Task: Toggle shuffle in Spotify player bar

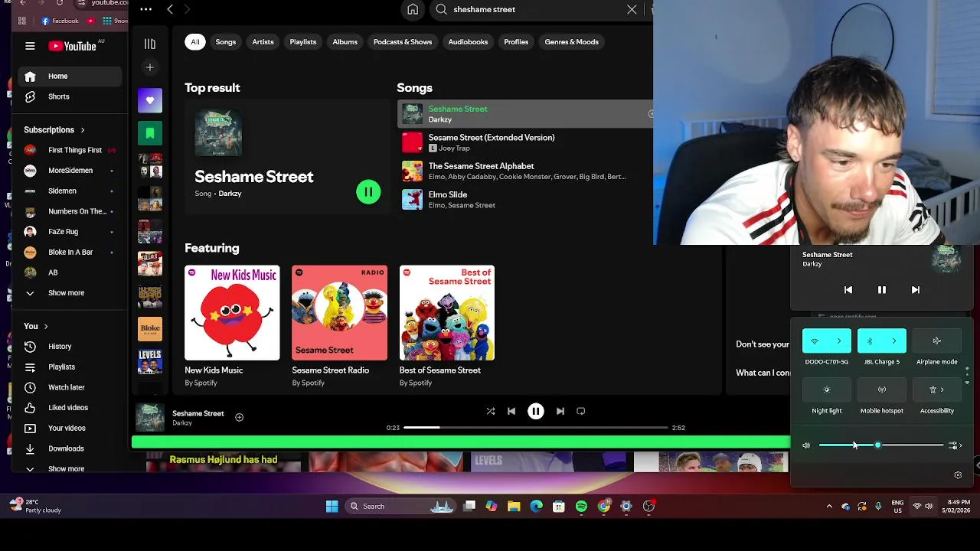Action: click(491, 411)
